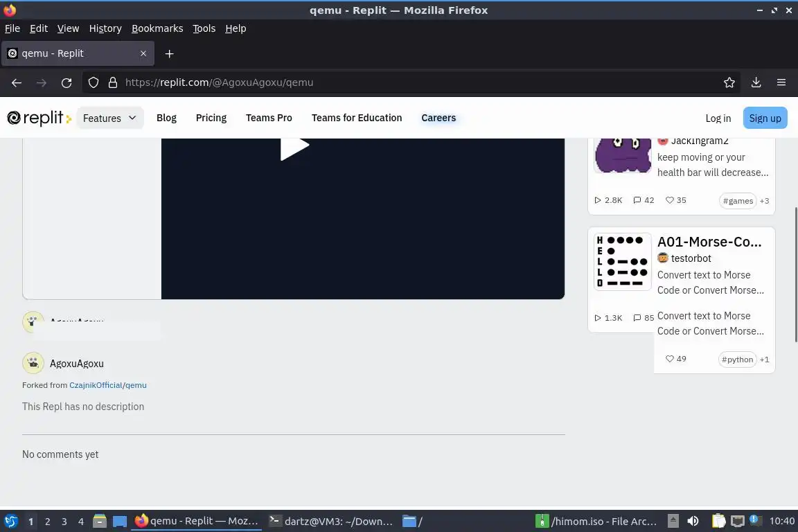
Task: Open the View menu
Action: [x=68, y=28]
